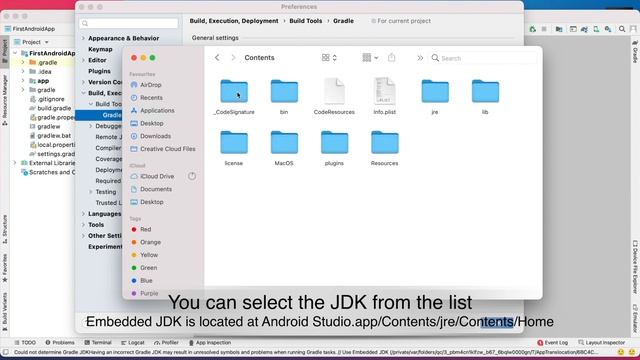The width and height of the screenshot is (640, 360).
Task: Select gradlew.bat in project tree
Action: [x=50, y=136]
